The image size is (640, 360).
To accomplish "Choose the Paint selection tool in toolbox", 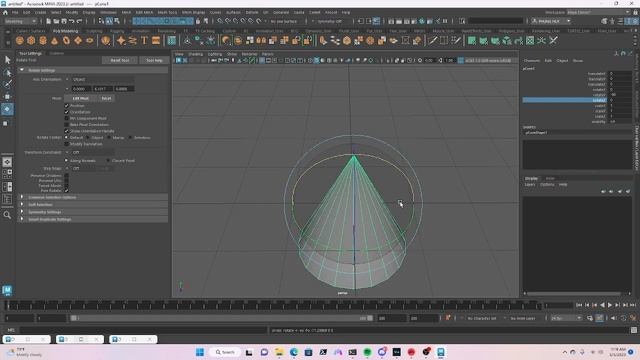I will pyautogui.click(x=7, y=84).
